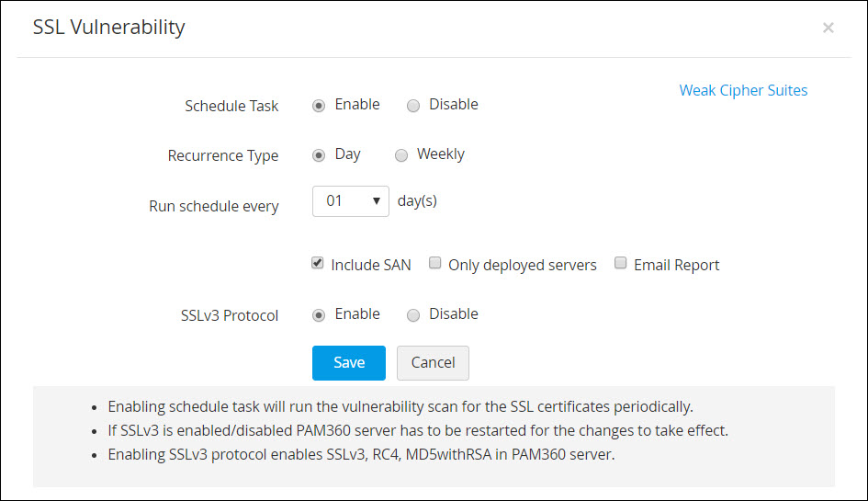Image resolution: width=868 pixels, height=501 pixels.
Task: Expand the Run schedule every dropdown
Action: pyautogui.click(x=350, y=200)
